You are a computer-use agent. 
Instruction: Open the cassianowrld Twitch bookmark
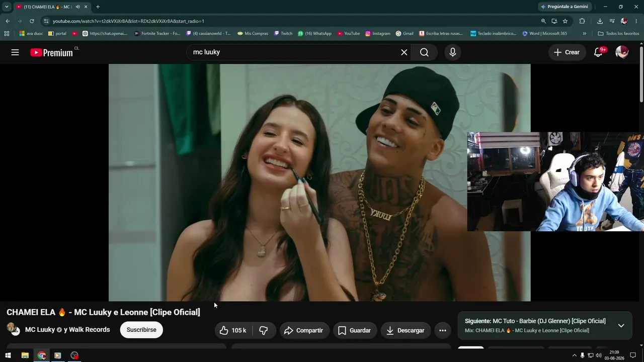click(x=208, y=34)
